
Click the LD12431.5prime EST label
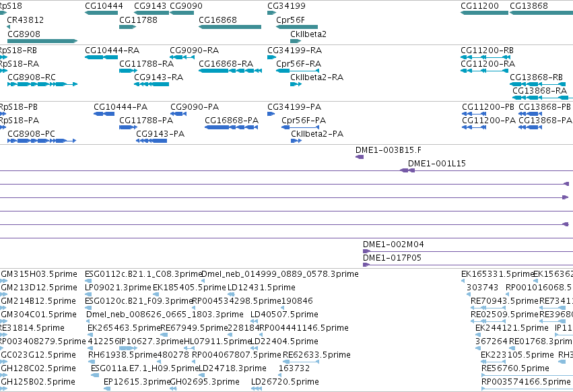click(x=262, y=288)
